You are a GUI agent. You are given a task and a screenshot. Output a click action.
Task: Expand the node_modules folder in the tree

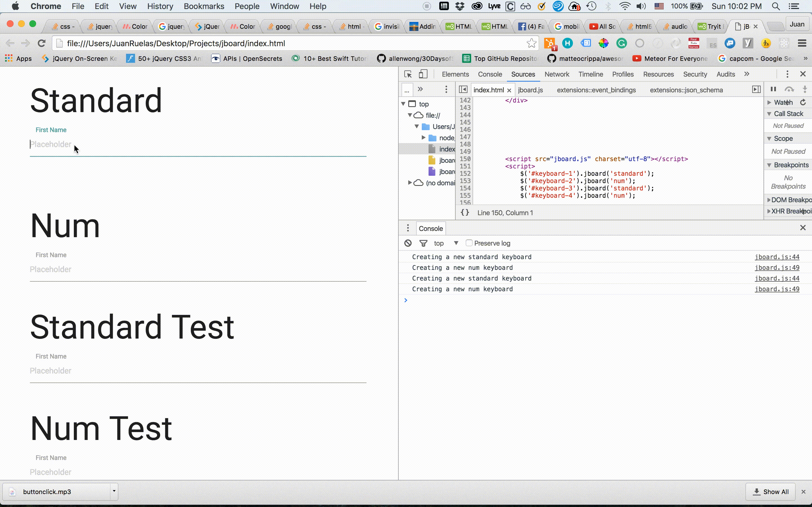pos(423,137)
